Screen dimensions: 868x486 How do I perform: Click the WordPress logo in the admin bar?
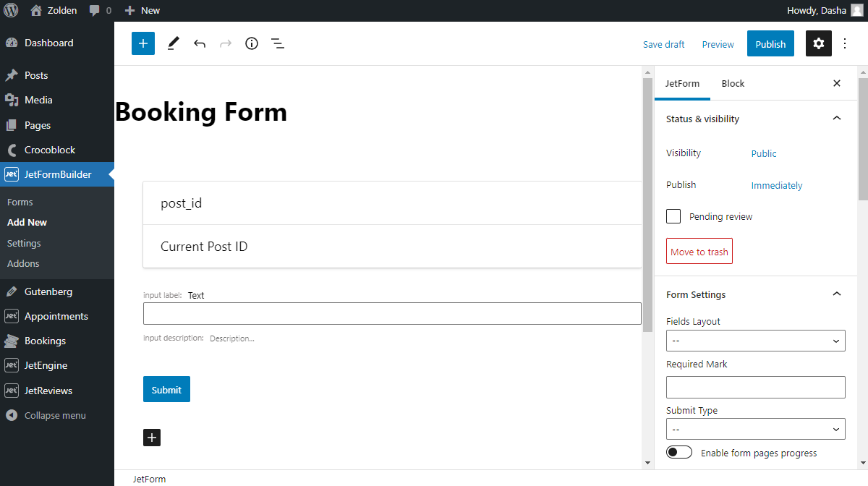pyautogui.click(x=10, y=10)
